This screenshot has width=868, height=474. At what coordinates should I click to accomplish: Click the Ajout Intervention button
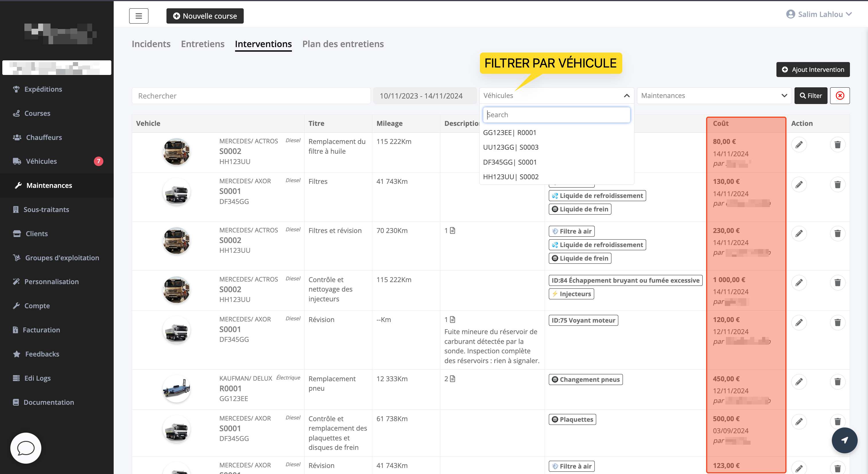pyautogui.click(x=812, y=70)
